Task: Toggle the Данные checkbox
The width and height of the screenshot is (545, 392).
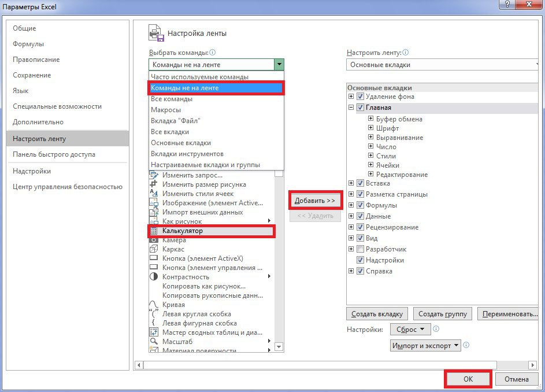Action: [361, 216]
